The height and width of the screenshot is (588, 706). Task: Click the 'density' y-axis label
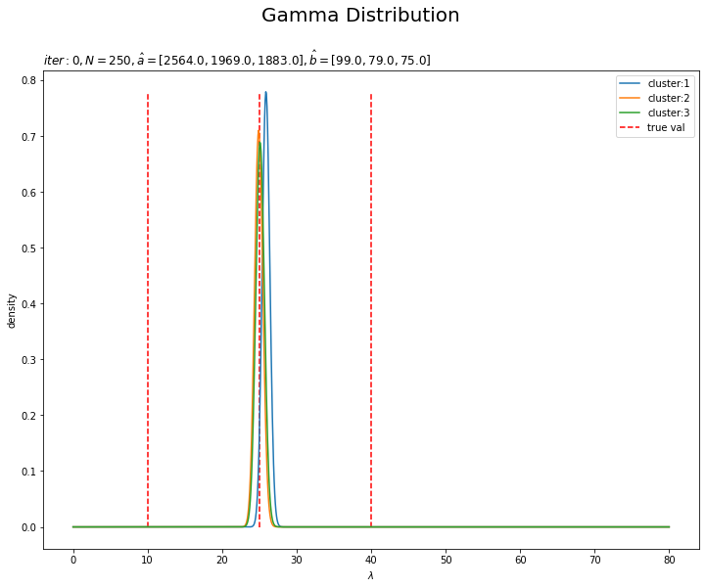(11, 311)
